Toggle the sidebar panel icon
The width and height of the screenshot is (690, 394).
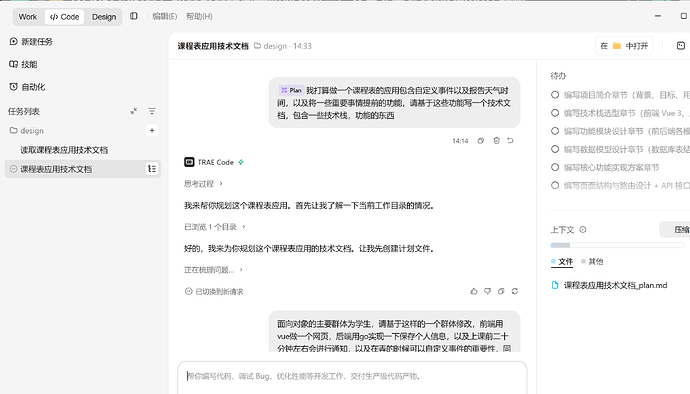click(134, 16)
